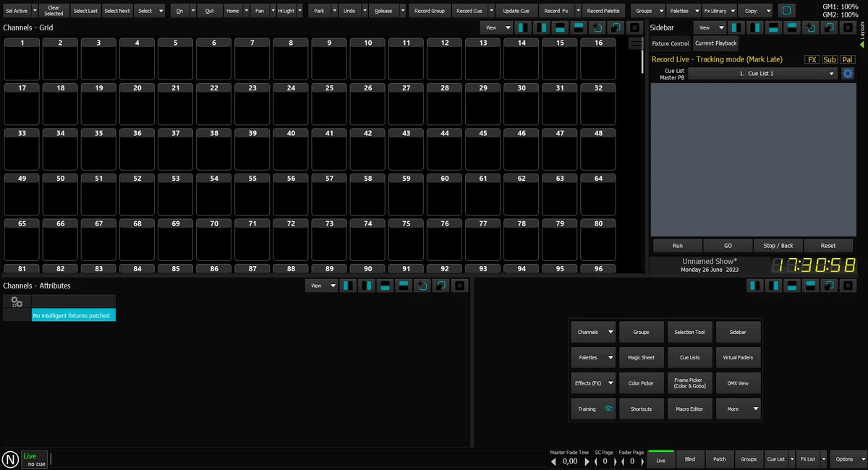Click Clear Selected button
The image size is (868, 470).
click(x=54, y=11)
